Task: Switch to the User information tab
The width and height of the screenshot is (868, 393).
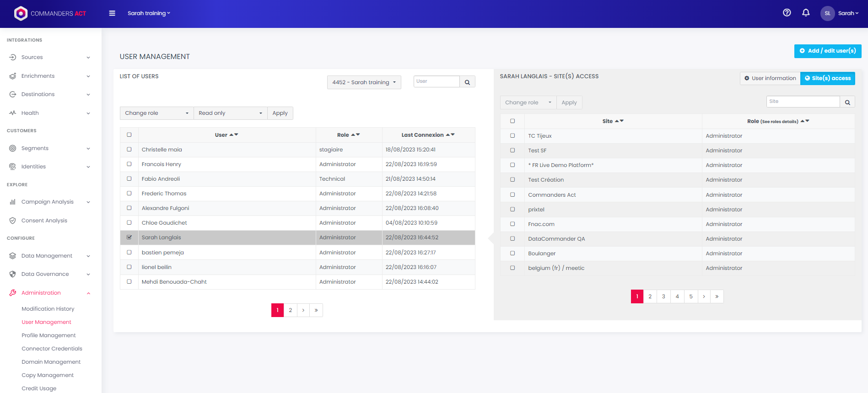Action: pyautogui.click(x=770, y=78)
